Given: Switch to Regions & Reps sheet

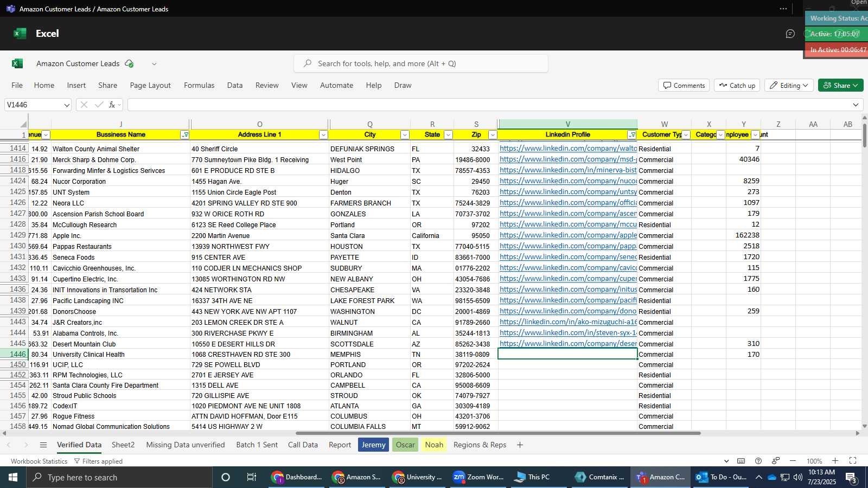Looking at the screenshot, I should pyautogui.click(x=480, y=445).
